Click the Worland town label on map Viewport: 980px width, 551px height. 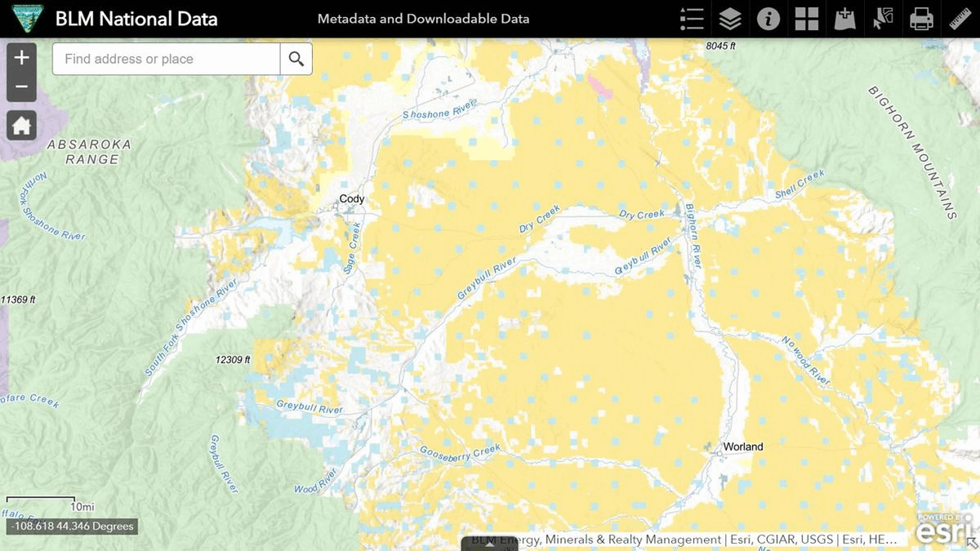pos(742,447)
